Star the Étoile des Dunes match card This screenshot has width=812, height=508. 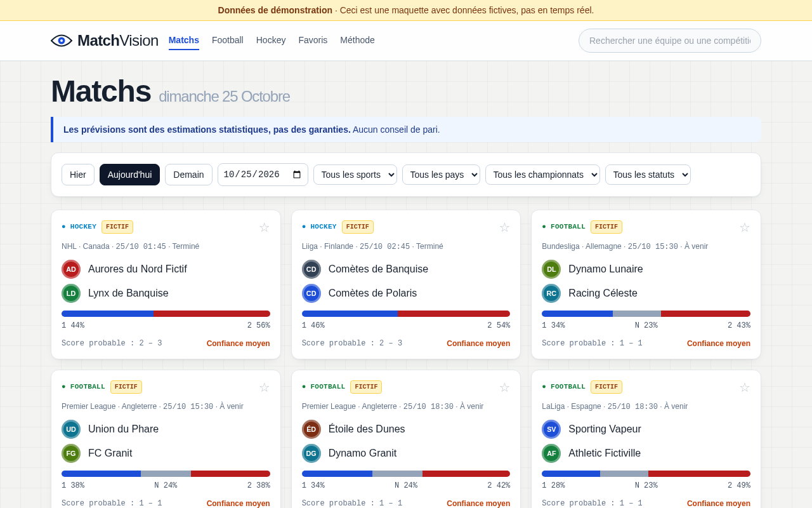(x=504, y=387)
